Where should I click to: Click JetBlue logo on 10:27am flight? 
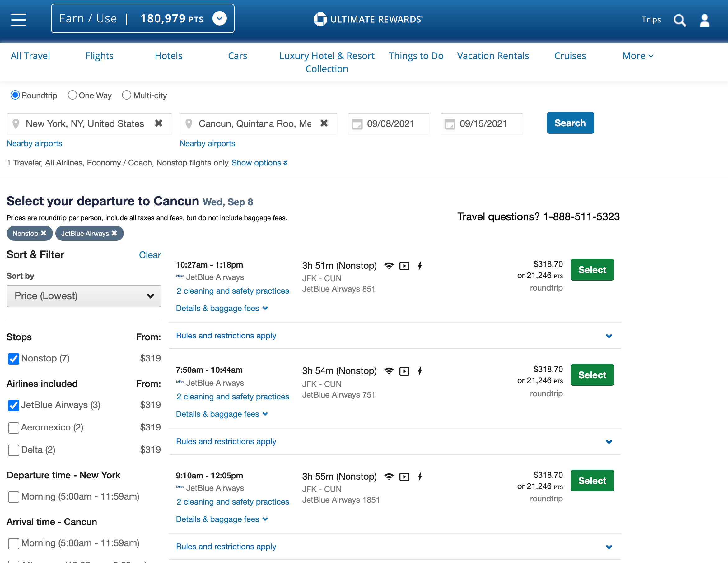[x=180, y=276]
